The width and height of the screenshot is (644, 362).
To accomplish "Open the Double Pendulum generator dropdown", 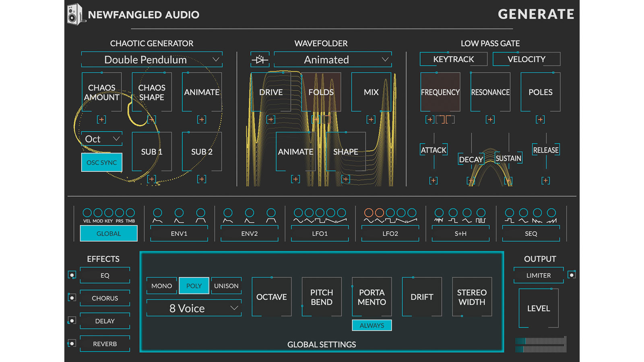I will click(x=152, y=60).
